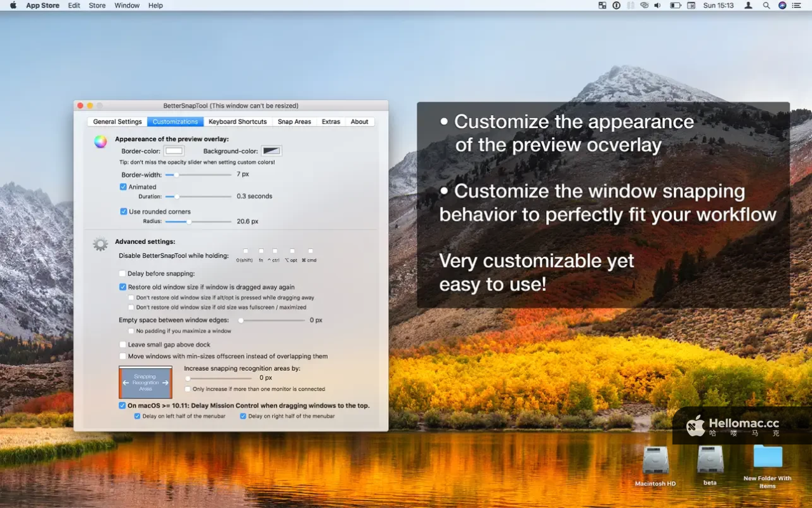Viewport: 812px width, 508px height.
Task: Enable Only increase if more than one monitor
Action: [x=188, y=389]
